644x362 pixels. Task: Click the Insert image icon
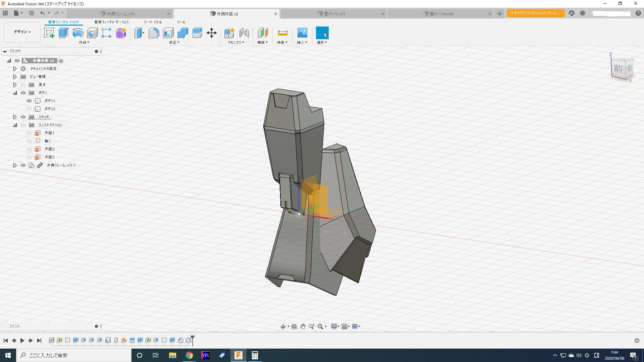[302, 33]
